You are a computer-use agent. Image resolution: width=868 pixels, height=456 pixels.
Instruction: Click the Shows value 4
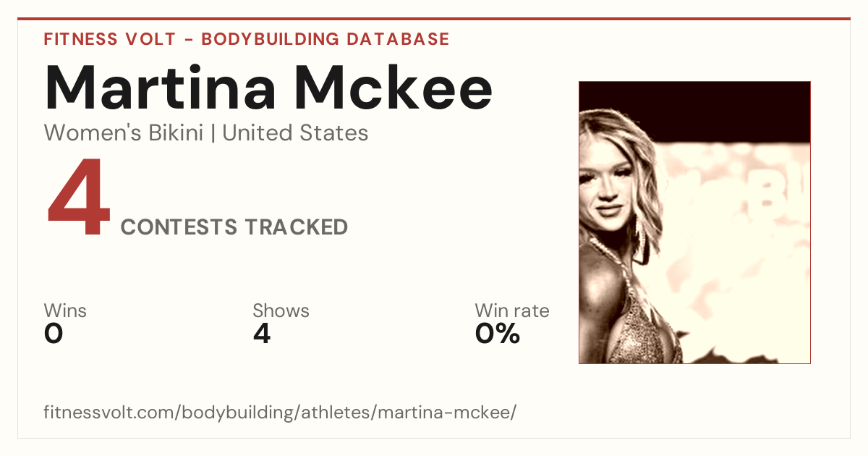(x=262, y=334)
